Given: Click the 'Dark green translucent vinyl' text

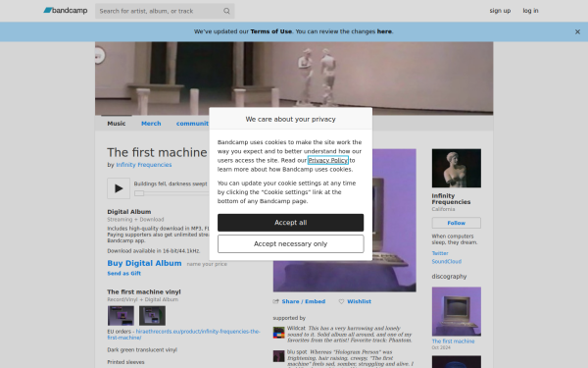Looking at the screenshot, I should [x=142, y=350].
